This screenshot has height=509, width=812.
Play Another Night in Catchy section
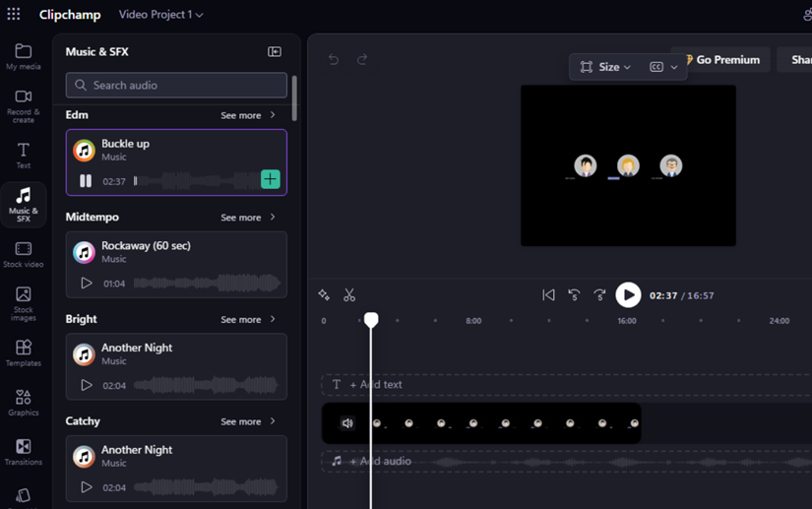[87, 486]
